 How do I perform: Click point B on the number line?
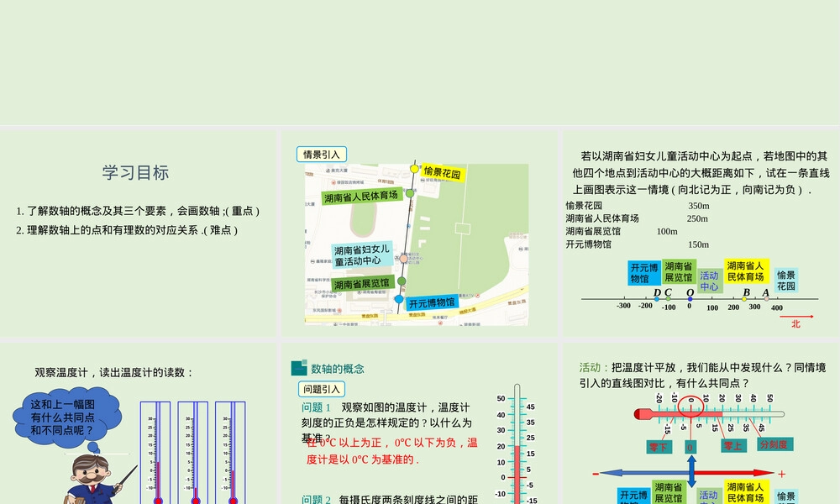click(744, 299)
